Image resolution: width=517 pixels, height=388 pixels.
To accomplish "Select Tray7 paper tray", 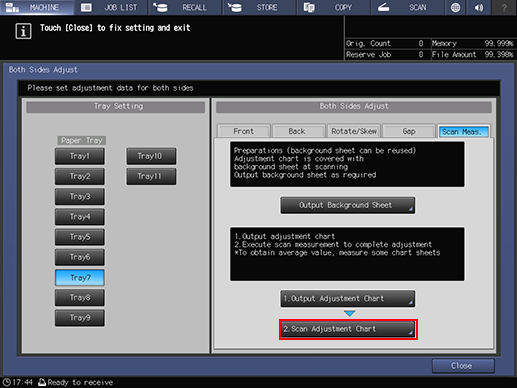I will click(x=80, y=277).
